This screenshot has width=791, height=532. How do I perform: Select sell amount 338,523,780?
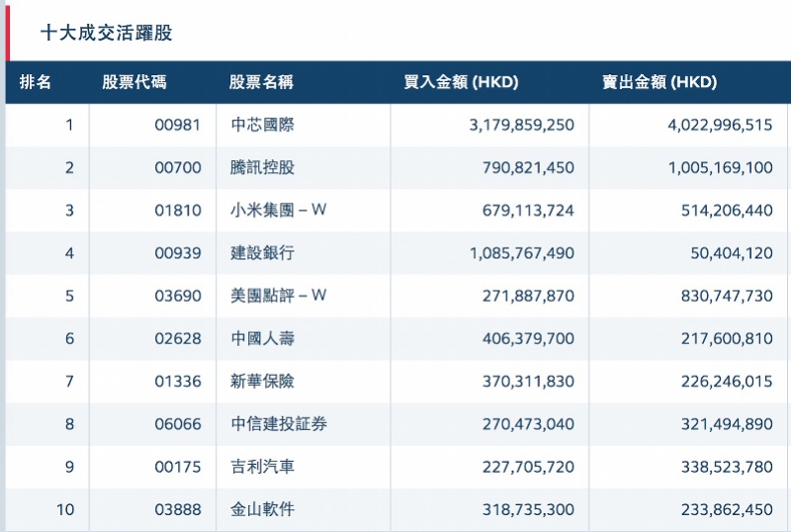coord(727,468)
